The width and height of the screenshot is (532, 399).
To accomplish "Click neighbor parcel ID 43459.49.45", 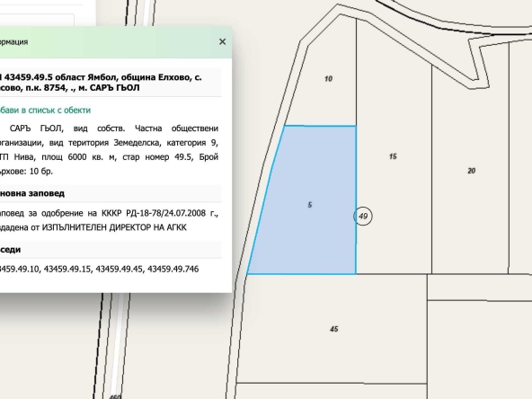I will click(120, 269).
